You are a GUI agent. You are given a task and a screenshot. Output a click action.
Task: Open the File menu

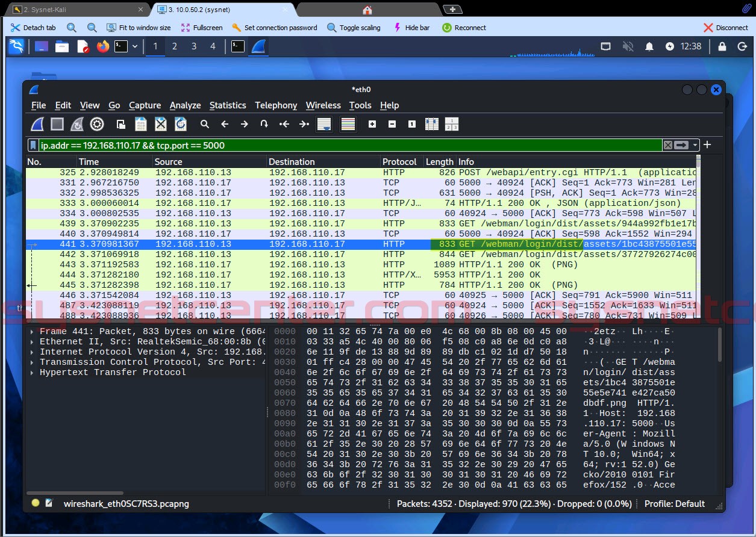(39, 105)
